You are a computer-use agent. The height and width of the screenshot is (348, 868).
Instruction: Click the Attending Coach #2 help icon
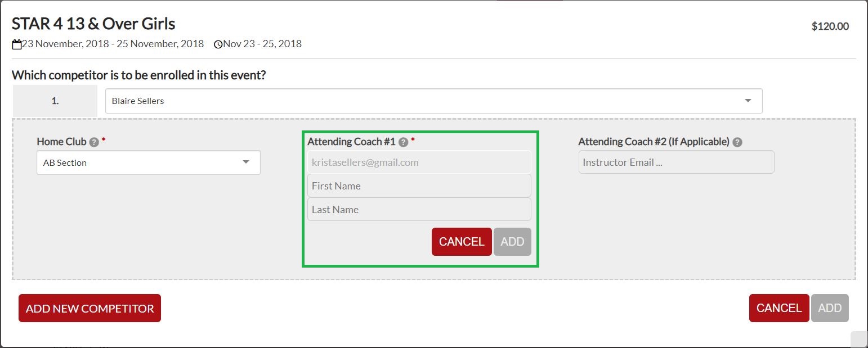[737, 142]
